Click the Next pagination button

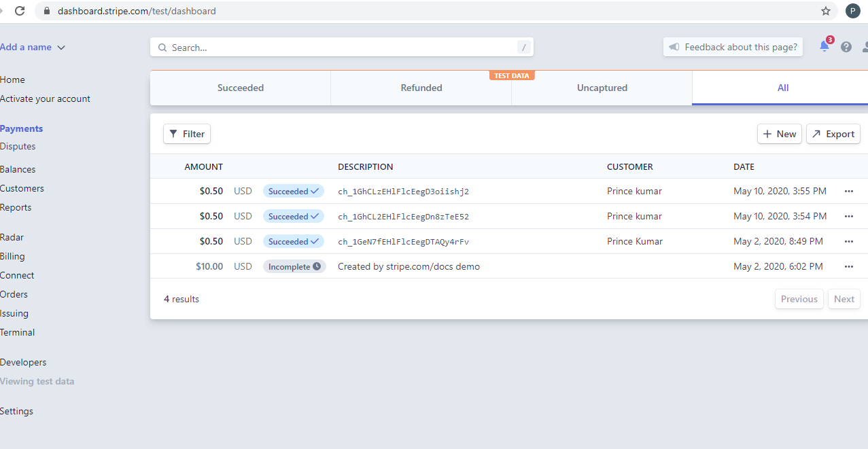[844, 299]
